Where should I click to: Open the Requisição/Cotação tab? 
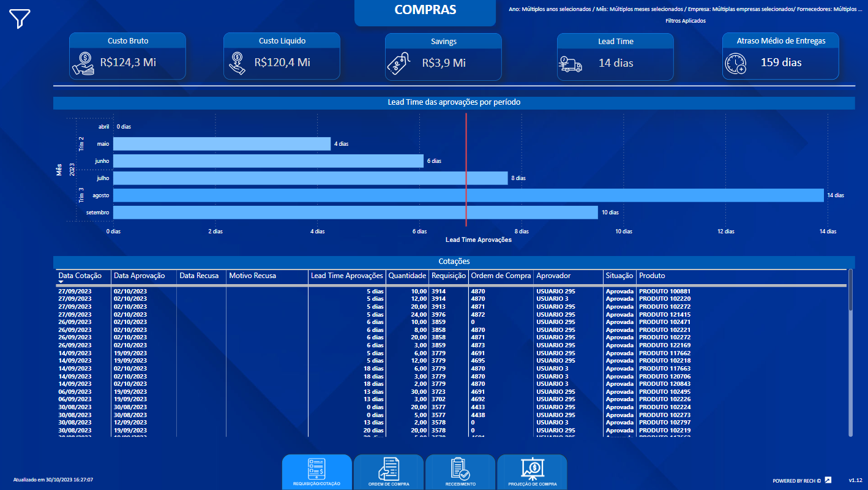[316, 472]
